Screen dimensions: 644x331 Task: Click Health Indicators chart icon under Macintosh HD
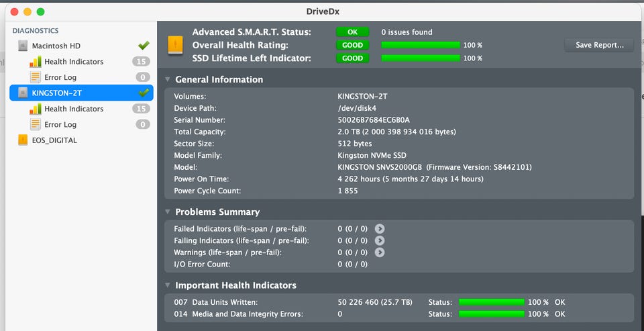point(36,62)
